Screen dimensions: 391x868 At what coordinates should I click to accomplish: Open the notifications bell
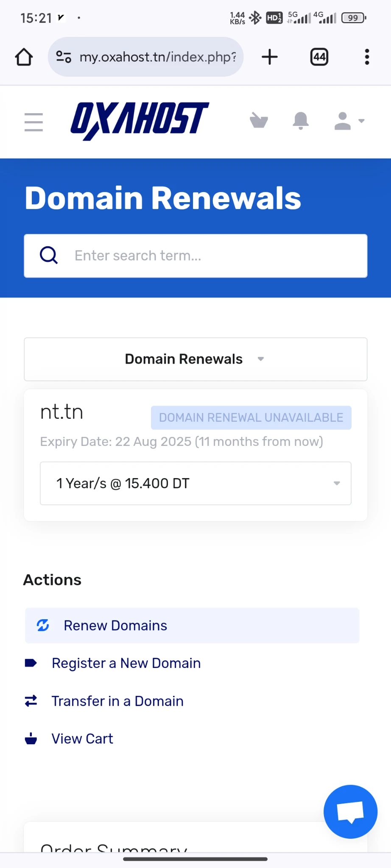pyautogui.click(x=301, y=121)
